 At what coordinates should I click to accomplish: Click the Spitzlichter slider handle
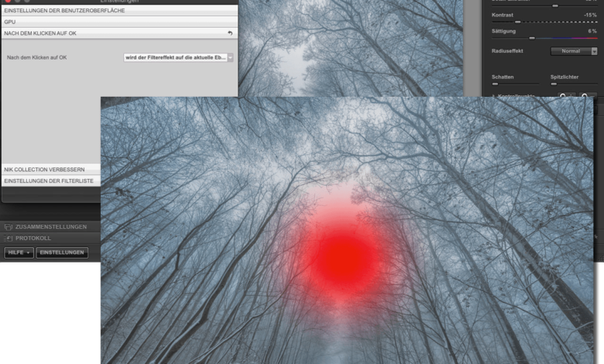554,84
